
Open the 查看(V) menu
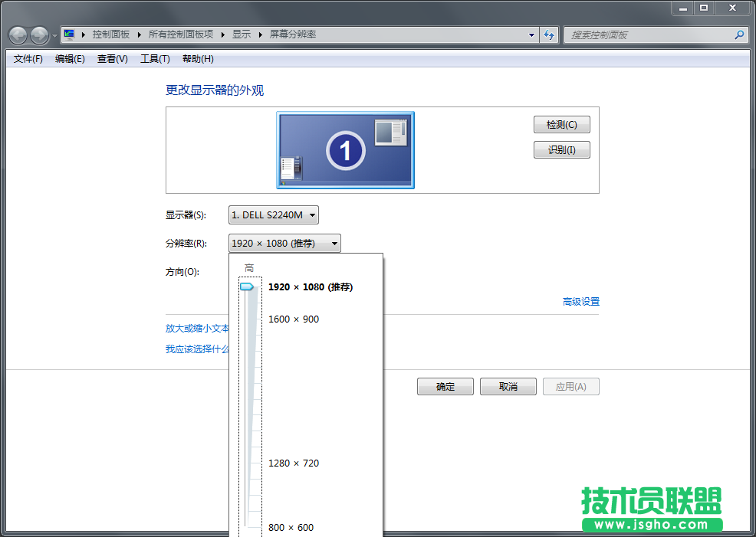pyautogui.click(x=111, y=58)
